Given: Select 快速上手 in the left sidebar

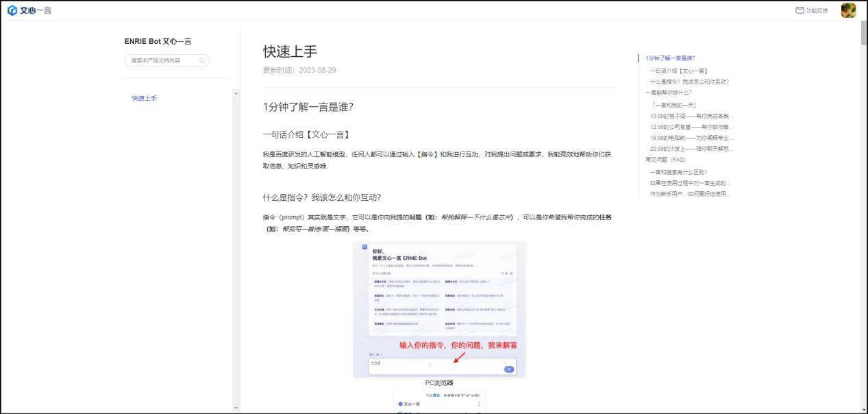Looking at the screenshot, I should coord(145,98).
